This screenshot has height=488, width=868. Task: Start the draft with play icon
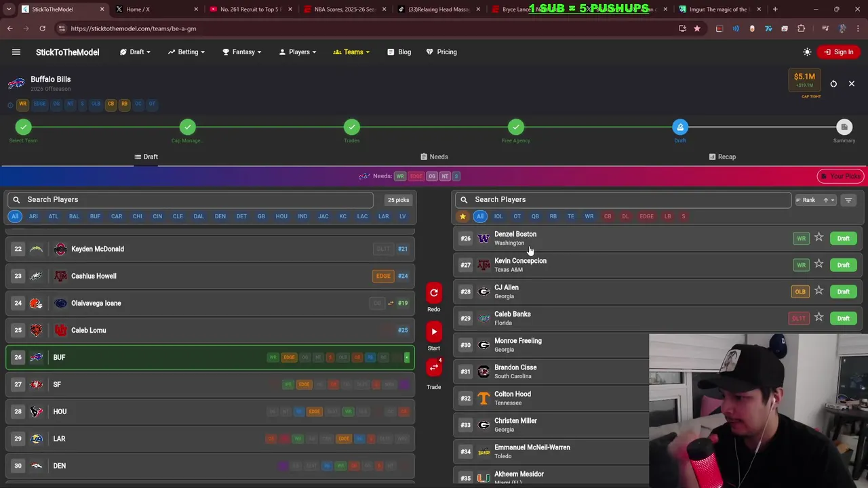[x=434, y=331]
